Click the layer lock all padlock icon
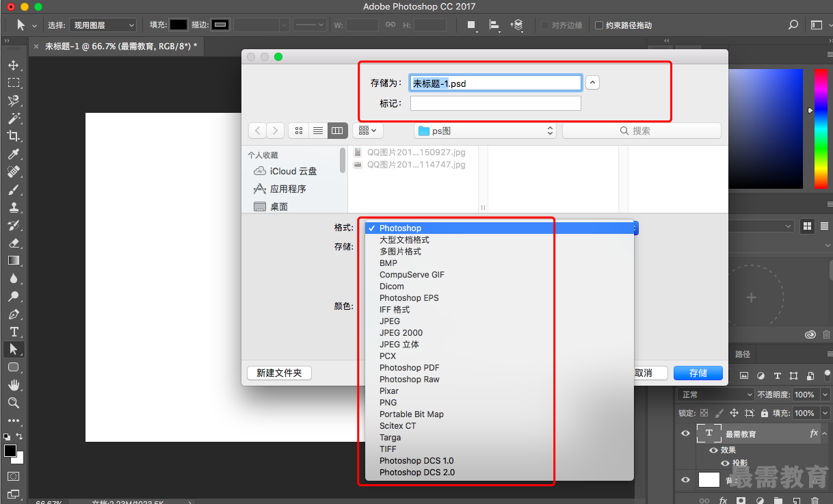Image resolution: width=833 pixels, height=504 pixels. coord(766,414)
